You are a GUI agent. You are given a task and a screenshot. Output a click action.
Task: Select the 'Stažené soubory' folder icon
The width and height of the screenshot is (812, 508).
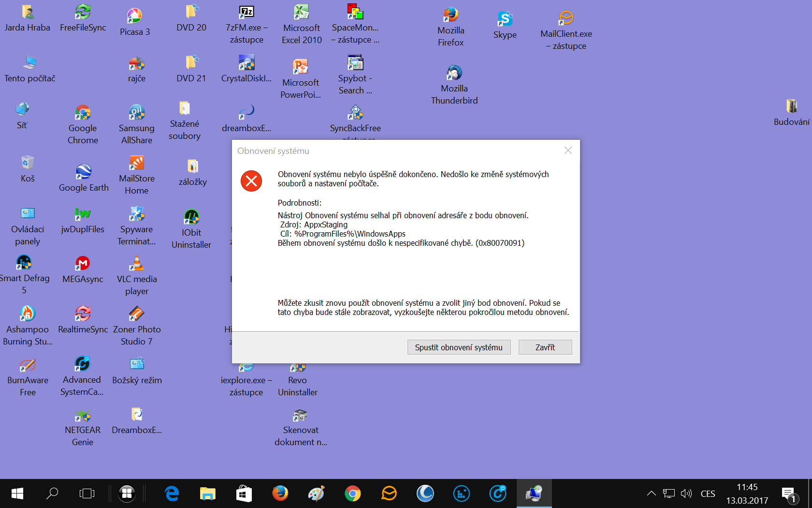point(185,120)
